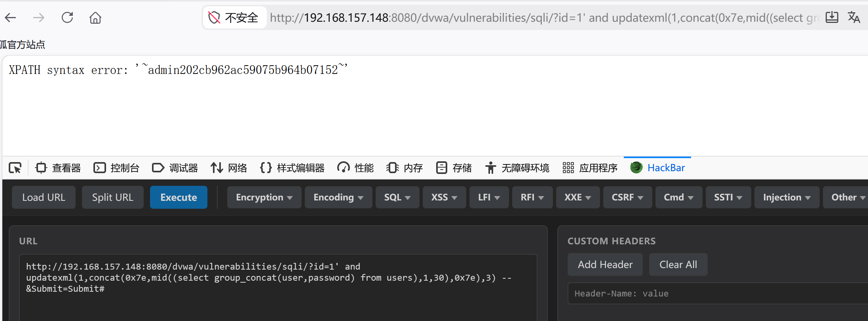Open the XSS dropdown menu
Screen dimensions: 868x321
click(x=444, y=197)
